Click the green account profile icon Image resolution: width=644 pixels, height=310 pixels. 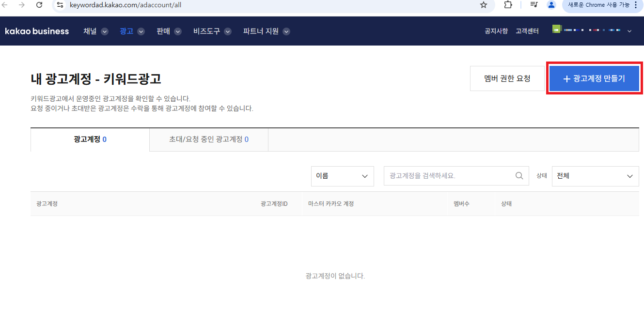[x=556, y=29]
